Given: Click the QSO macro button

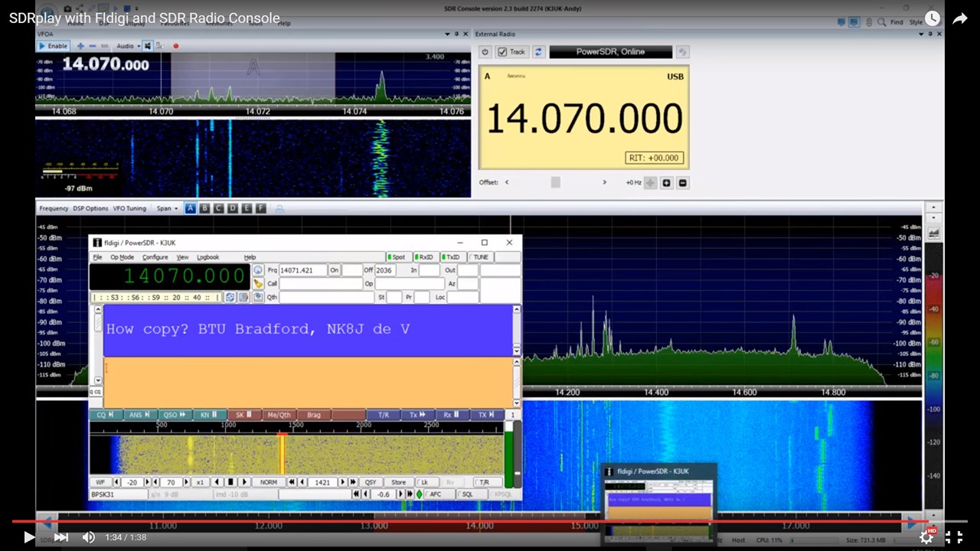Looking at the screenshot, I should click(175, 415).
